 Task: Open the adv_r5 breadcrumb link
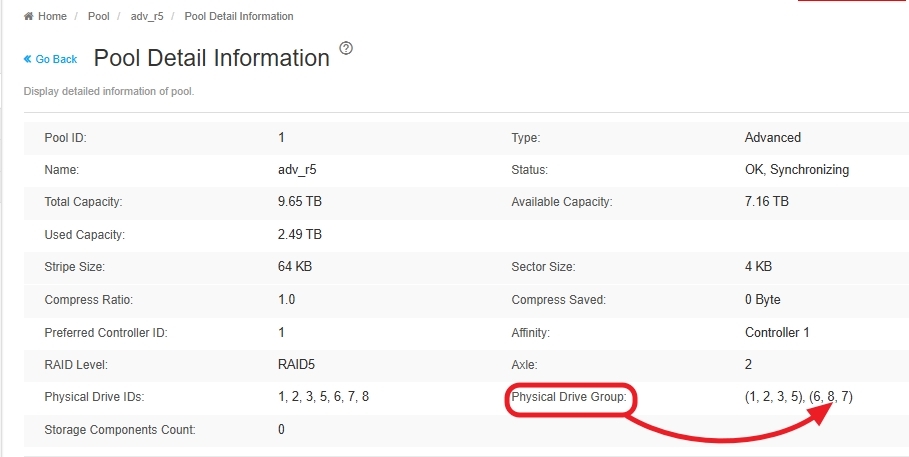pos(146,17)
